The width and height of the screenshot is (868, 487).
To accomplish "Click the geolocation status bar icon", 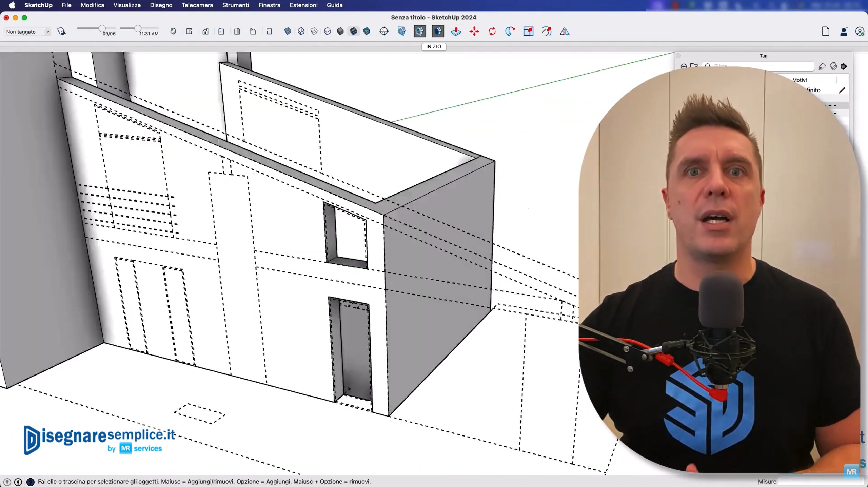I will pos(7,482).
